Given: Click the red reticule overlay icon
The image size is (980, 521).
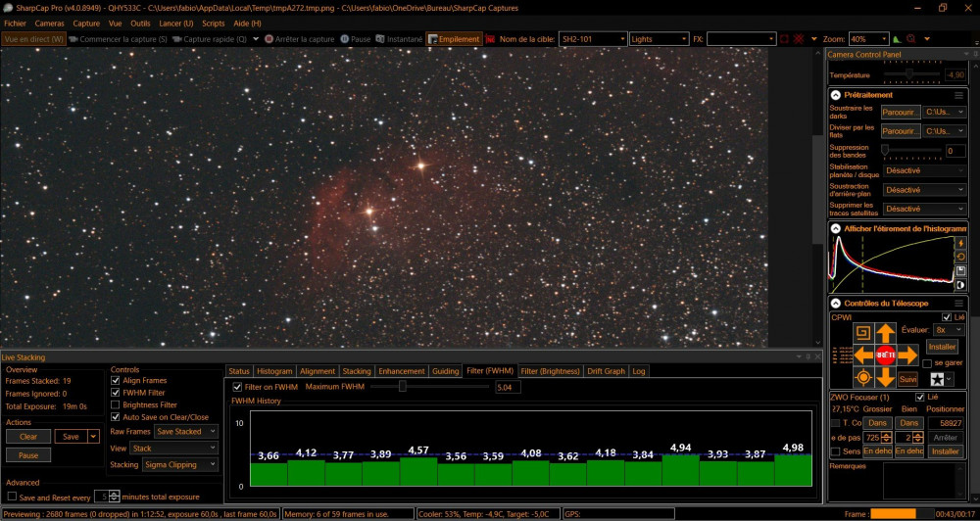Looking at the screenshot, I should pos(798,39).
